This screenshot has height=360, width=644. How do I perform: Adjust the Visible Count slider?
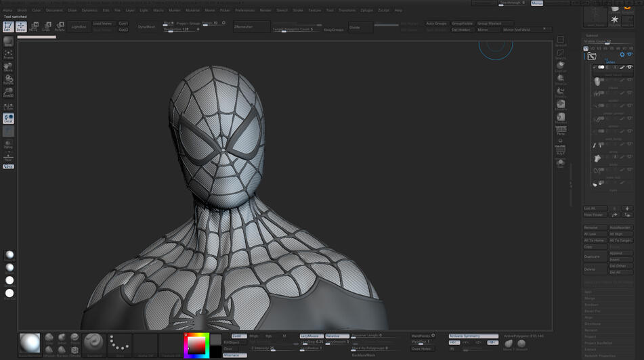tap(609, 41)
